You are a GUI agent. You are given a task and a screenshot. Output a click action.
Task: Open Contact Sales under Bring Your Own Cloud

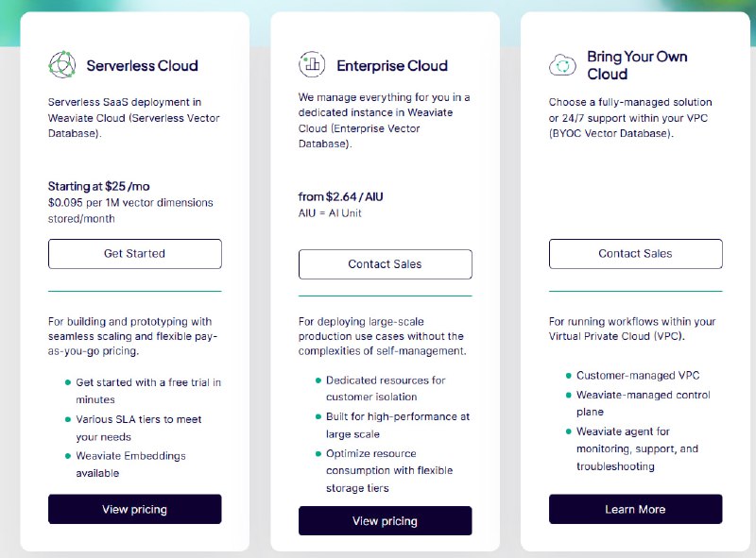(x=635, y=254)
